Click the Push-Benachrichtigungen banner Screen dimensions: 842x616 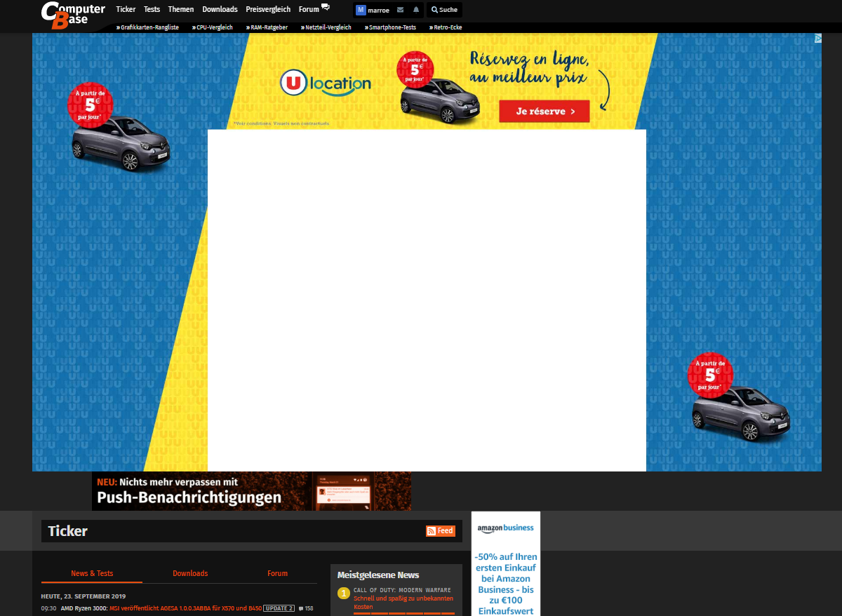point(251,491)
